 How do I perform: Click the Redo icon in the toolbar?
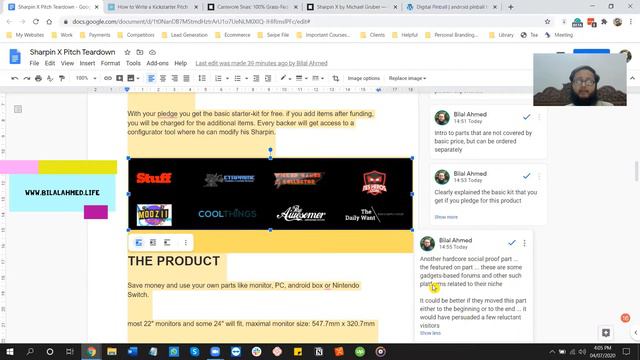coord(27,78)
